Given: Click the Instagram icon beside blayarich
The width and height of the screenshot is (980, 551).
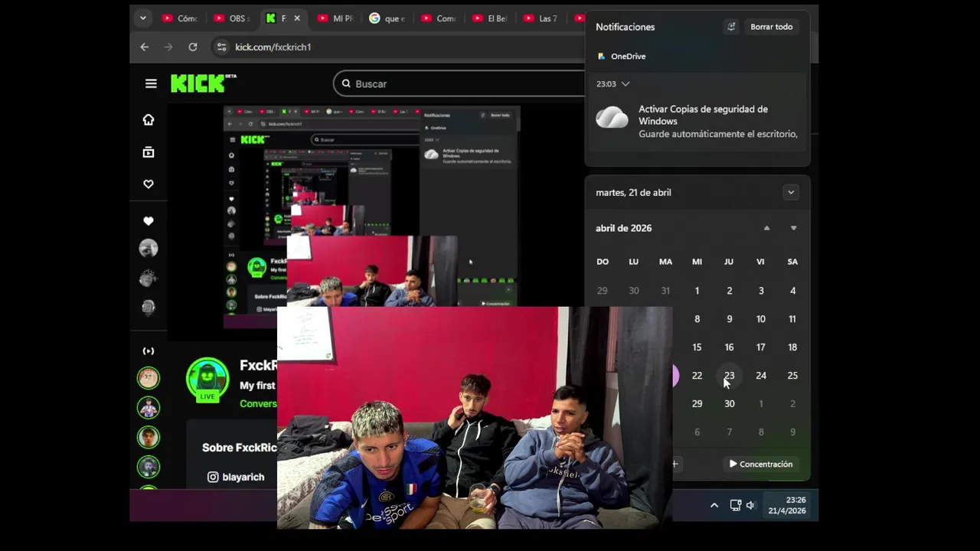Looking at the screenshot, I should 213,477.
